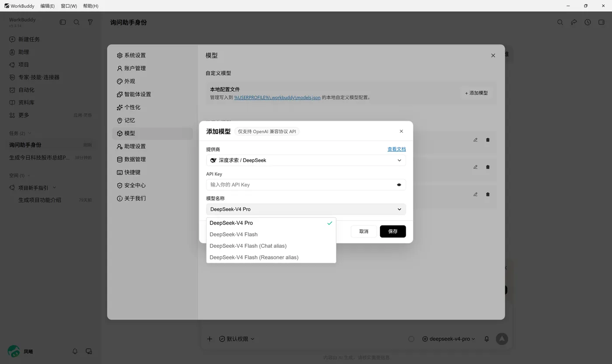The width and height of the screenshot is (612, 364).
Task: Switch to 账户管理 settings tab
Action: (153, 69)
